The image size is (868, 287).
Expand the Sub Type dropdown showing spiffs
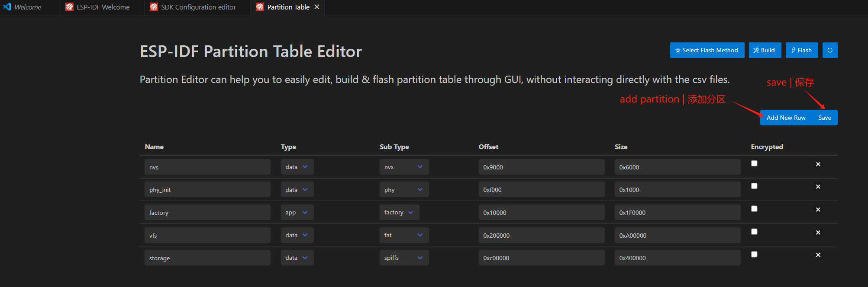tap(403, 258)
